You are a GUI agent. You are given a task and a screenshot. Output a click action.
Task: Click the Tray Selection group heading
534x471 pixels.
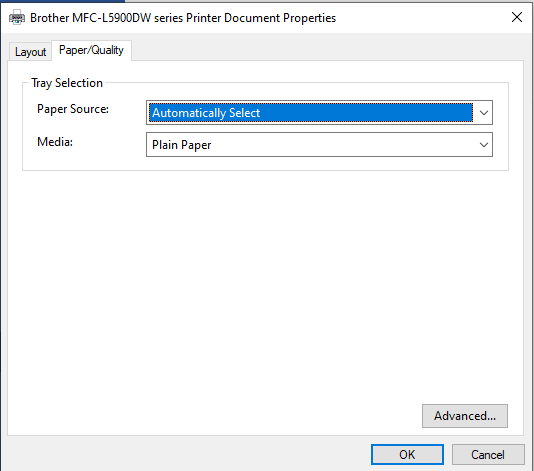[67, 83]
